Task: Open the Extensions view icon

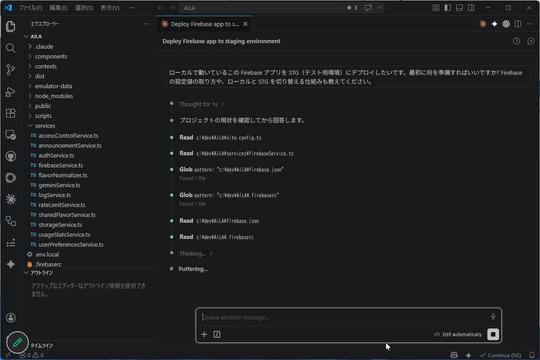Action: pos(11,113)
